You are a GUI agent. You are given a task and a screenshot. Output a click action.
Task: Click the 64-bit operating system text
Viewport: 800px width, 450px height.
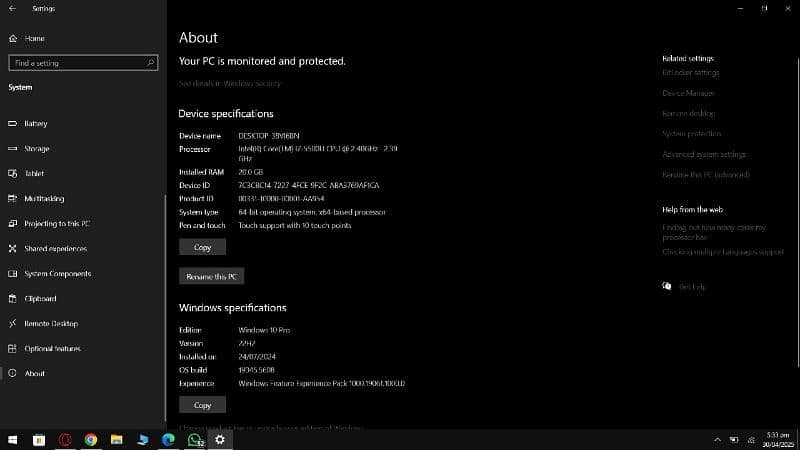[x=312, y=212]
